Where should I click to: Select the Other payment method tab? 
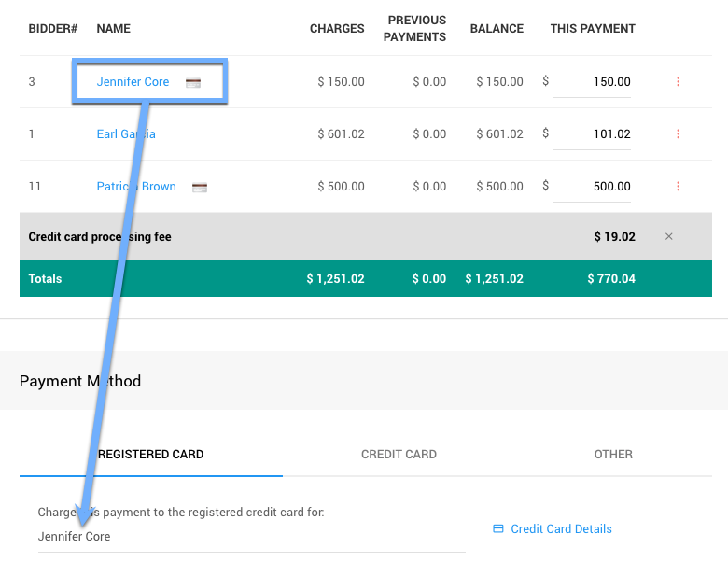click(613, 455)
